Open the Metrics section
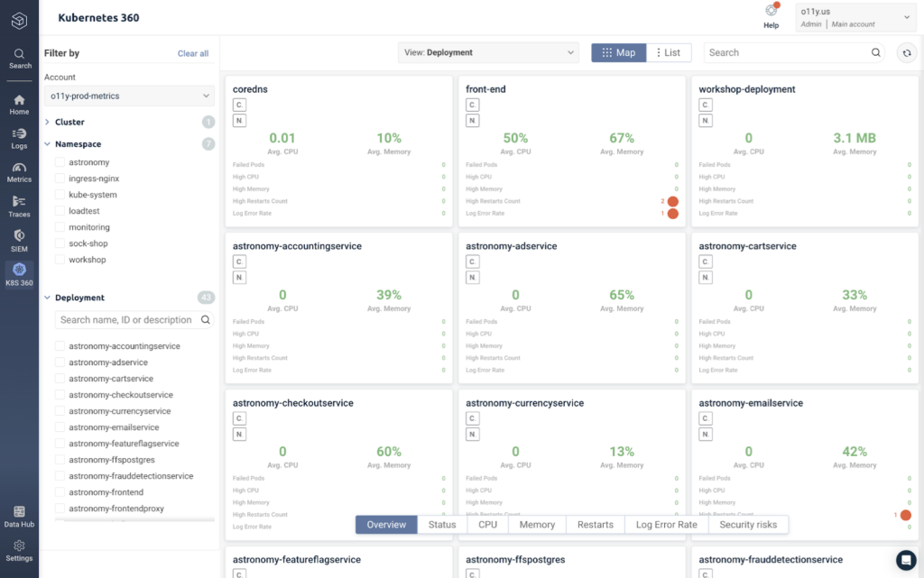The height and width of the screenshot is (578, 924). (20, 172)
